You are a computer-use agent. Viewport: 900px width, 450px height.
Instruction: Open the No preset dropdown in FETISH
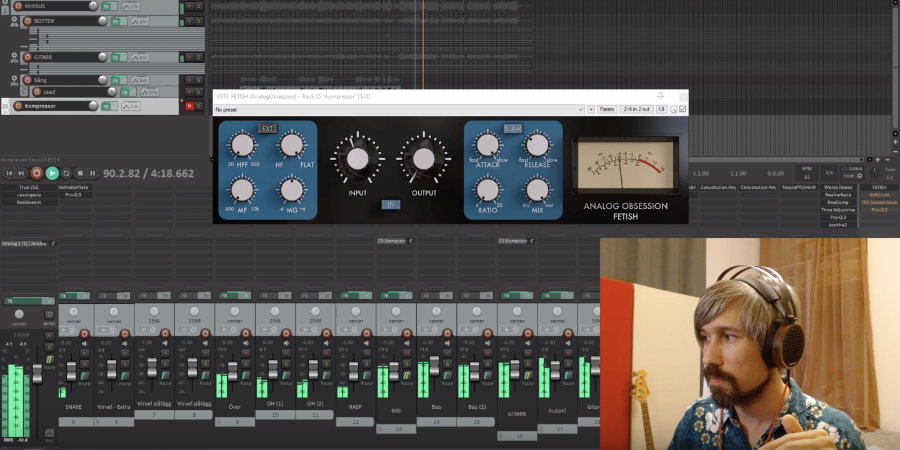(399, 109)
